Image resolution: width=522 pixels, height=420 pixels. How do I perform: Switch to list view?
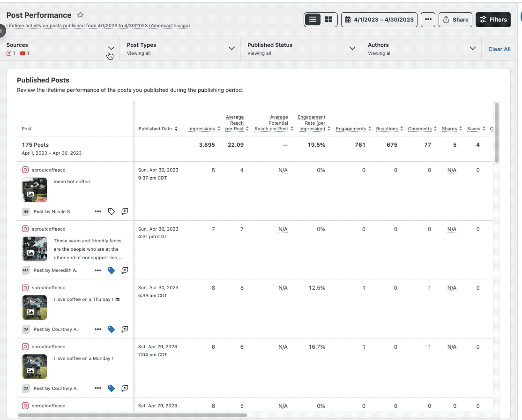tap(313, 19)
